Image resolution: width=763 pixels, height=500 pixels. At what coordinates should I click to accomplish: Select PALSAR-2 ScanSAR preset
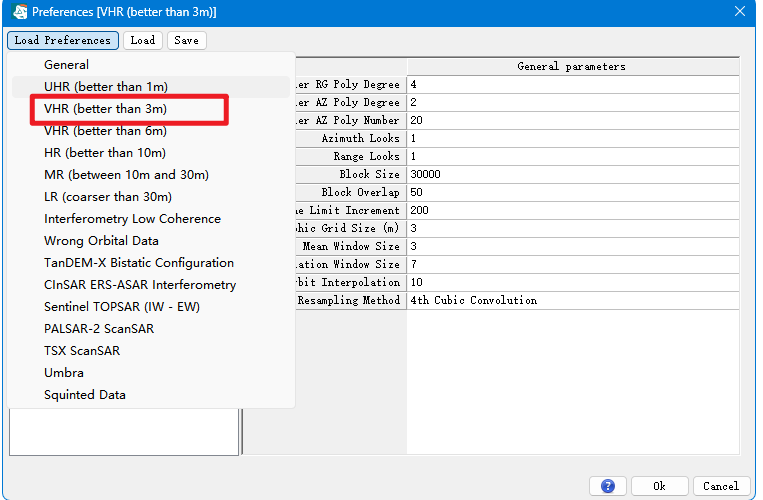point(151,328)
